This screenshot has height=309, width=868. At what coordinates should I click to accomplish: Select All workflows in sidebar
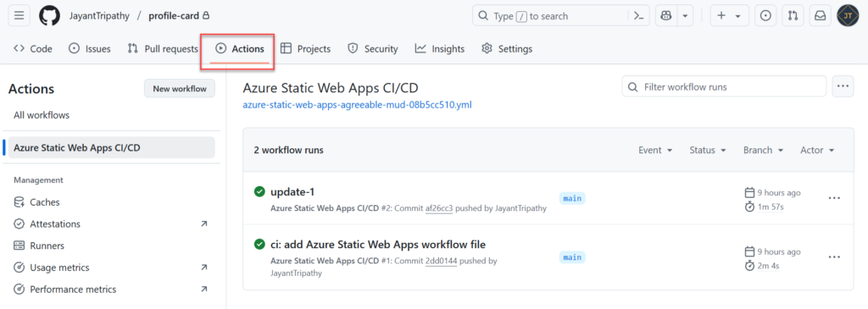point(42,115)
